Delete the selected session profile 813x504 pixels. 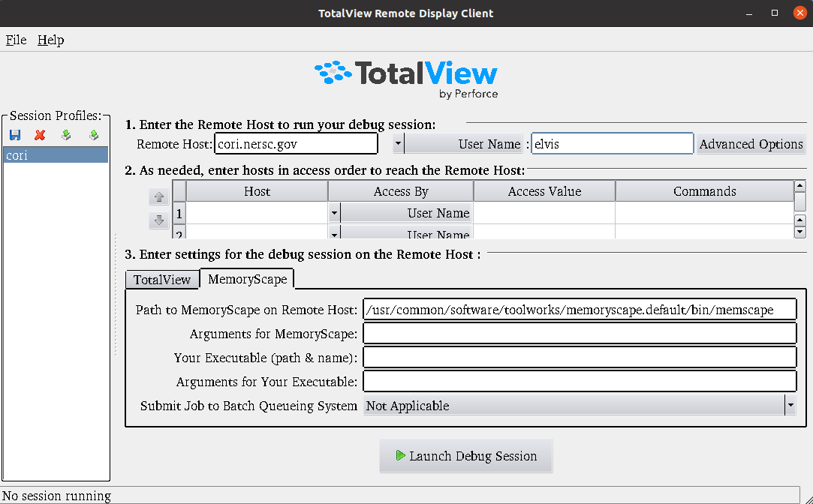40,134
